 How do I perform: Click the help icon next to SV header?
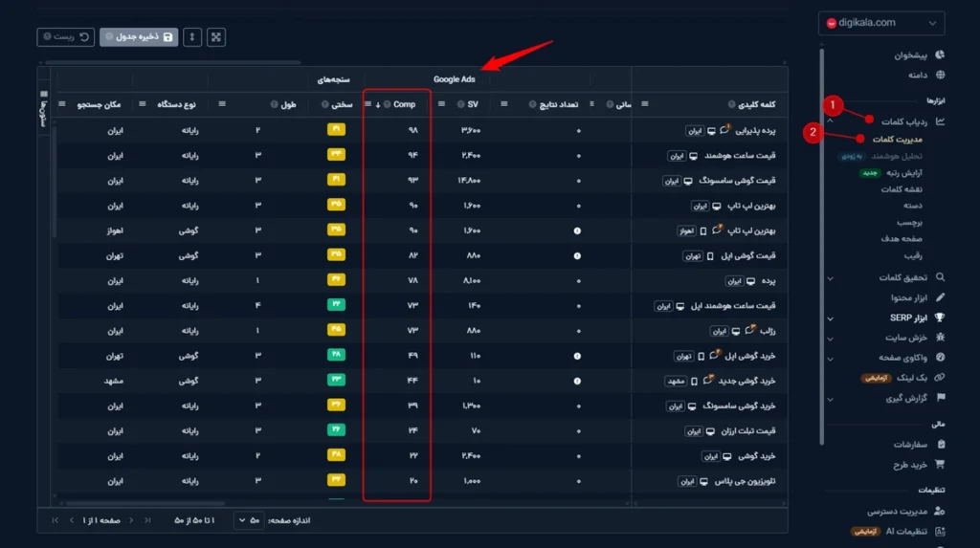tap(460, 104)
